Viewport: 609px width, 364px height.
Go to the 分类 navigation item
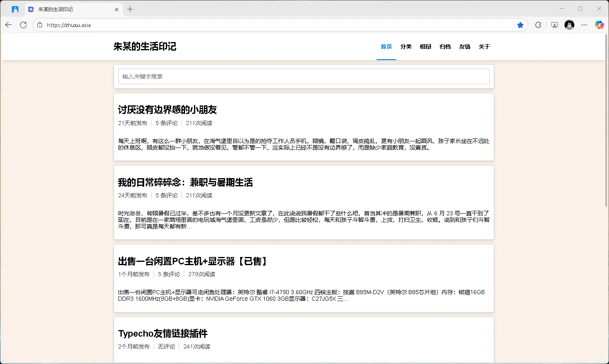(406, 47)
